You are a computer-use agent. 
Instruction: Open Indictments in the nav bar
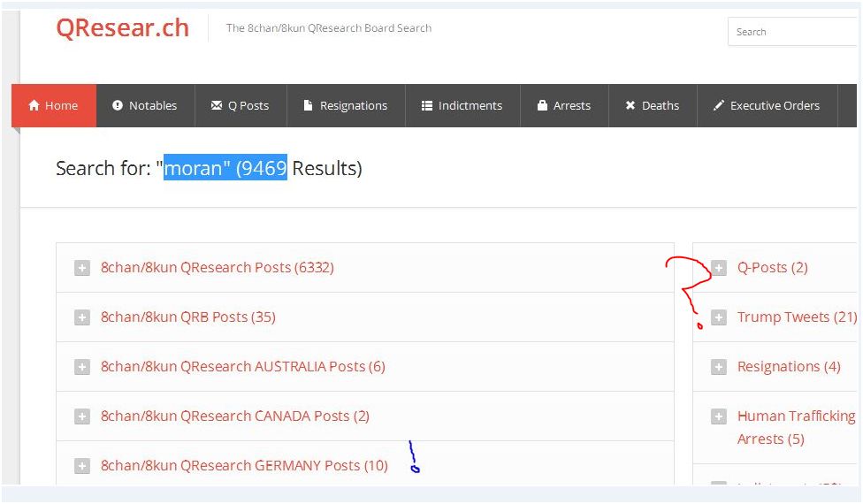(x=462, y=105)
